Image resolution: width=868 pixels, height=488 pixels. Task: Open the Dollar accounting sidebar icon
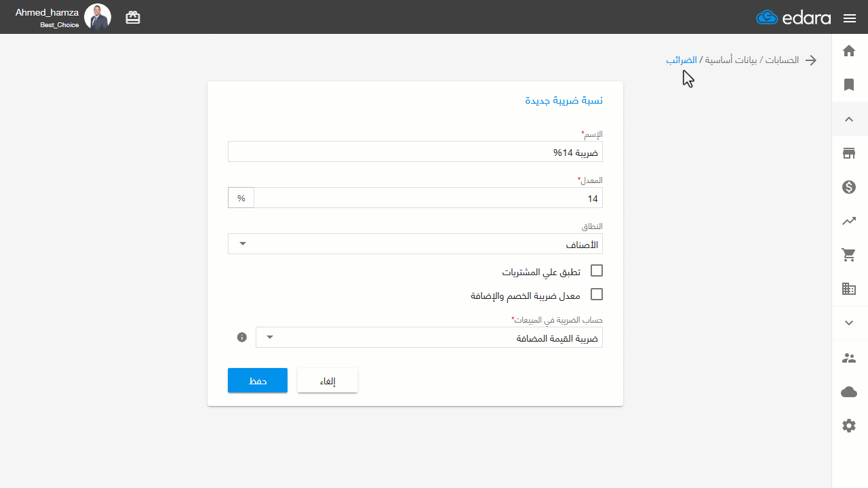[849, 187]
